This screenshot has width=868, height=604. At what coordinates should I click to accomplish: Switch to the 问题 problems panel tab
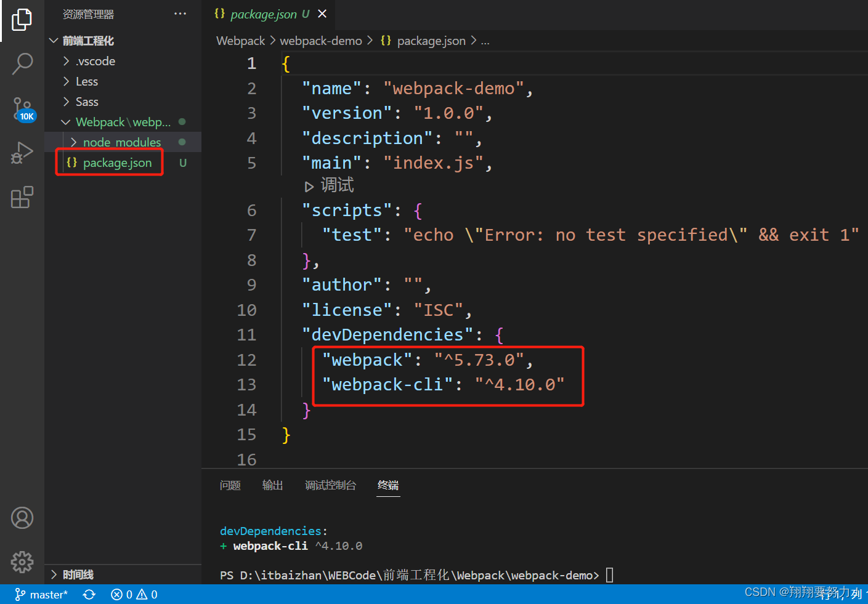coord(230,485)
